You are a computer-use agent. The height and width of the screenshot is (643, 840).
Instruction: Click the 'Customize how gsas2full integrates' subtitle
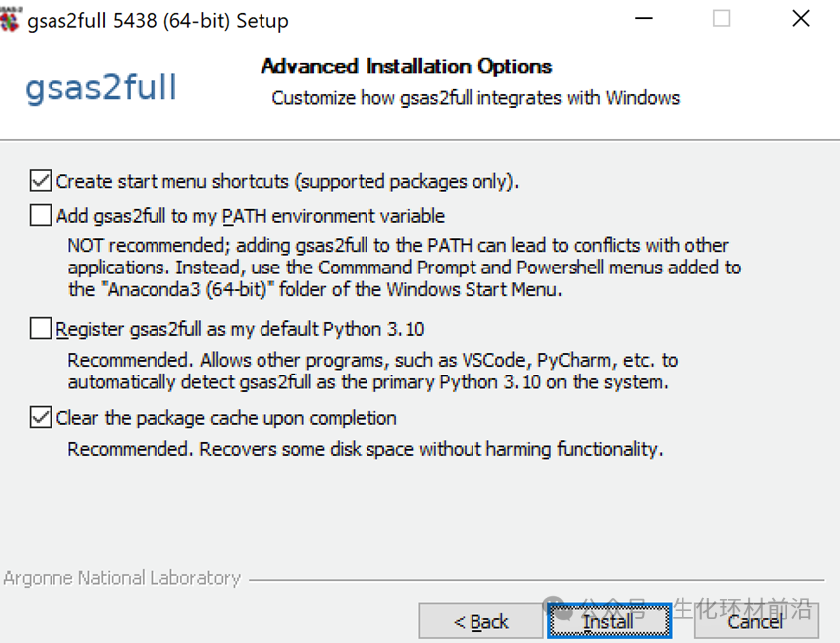(x=475, y=97)
